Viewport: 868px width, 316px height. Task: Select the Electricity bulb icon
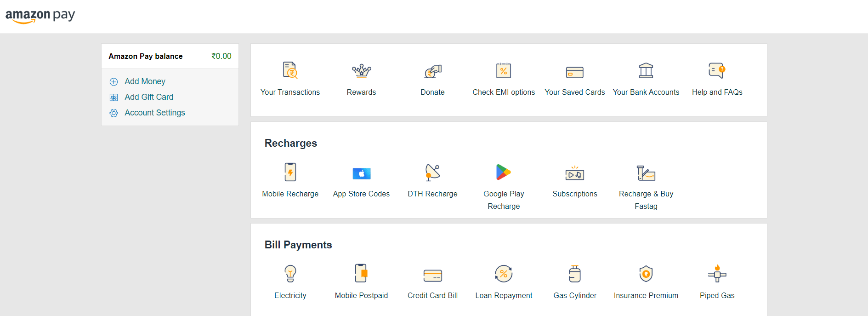290,274
